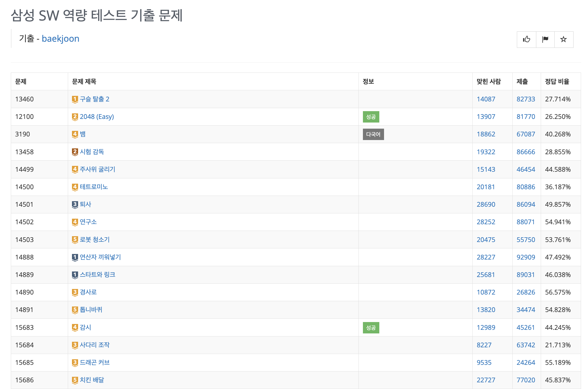This screenshot has width=588, height=389.
Task: Click tier badge beside 경사로
Action: tap(75, 293)
